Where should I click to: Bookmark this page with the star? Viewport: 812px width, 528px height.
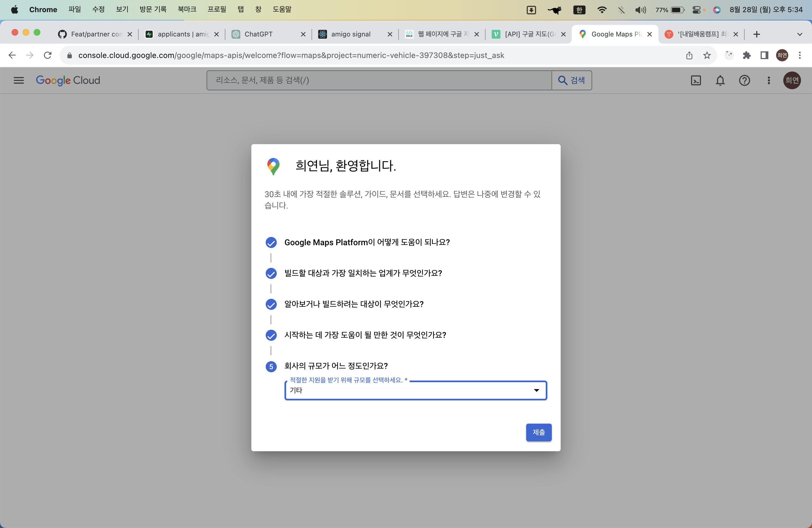[707, 55]
